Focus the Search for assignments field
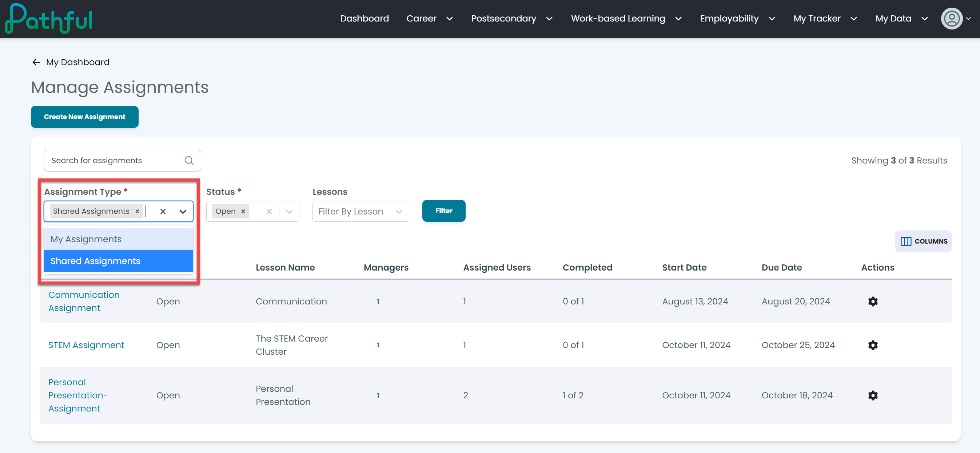 point(123,161)
